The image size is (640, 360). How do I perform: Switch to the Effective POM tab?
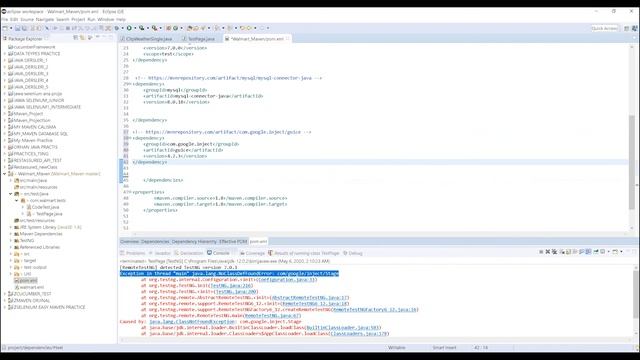click(233, 242)
